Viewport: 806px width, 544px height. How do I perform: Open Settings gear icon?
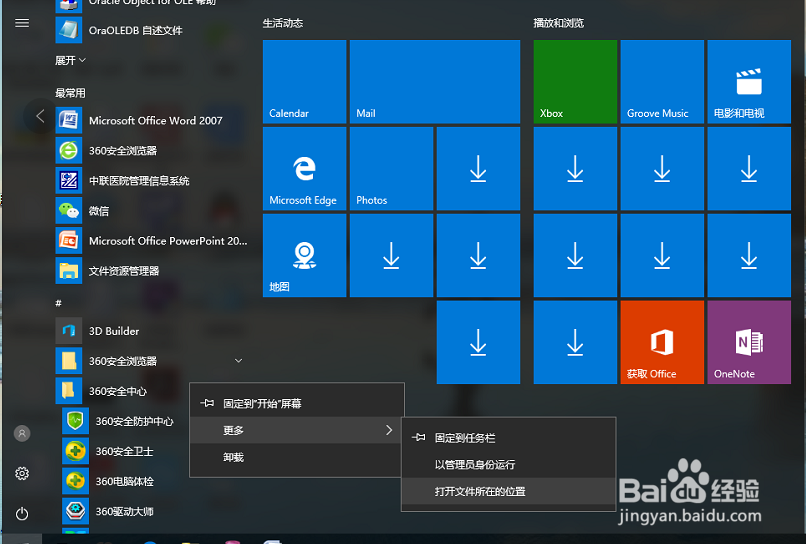point(22,474)
